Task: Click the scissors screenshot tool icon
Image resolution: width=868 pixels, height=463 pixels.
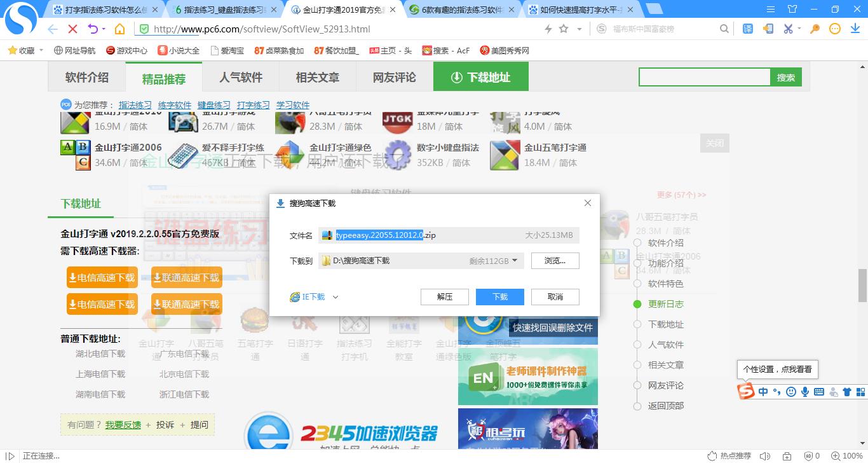Action: tap(789, 29)
